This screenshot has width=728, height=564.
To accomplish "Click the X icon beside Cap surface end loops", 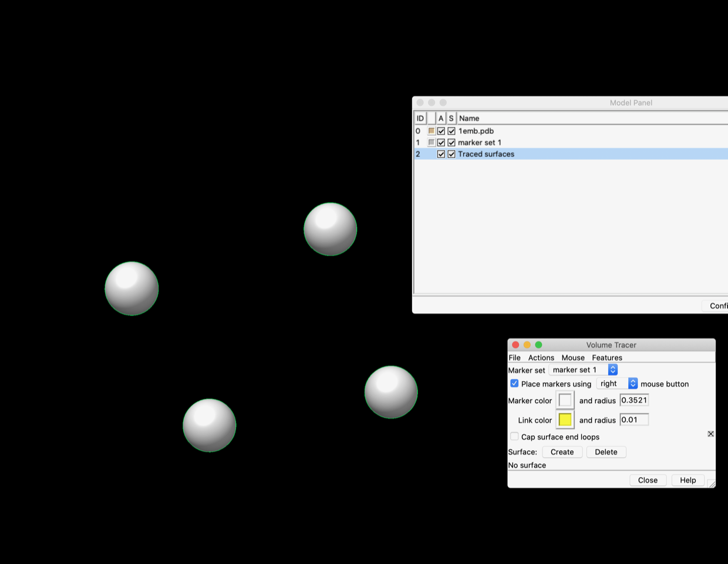I will [710, 434].
